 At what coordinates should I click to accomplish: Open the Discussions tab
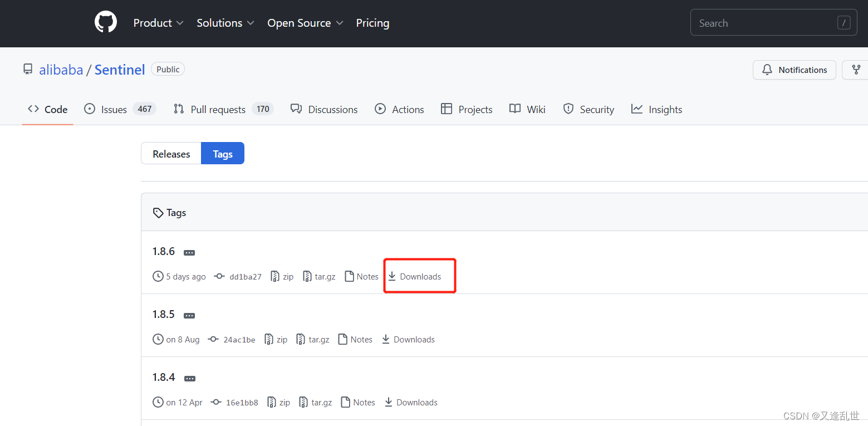(x=324, y=109)
